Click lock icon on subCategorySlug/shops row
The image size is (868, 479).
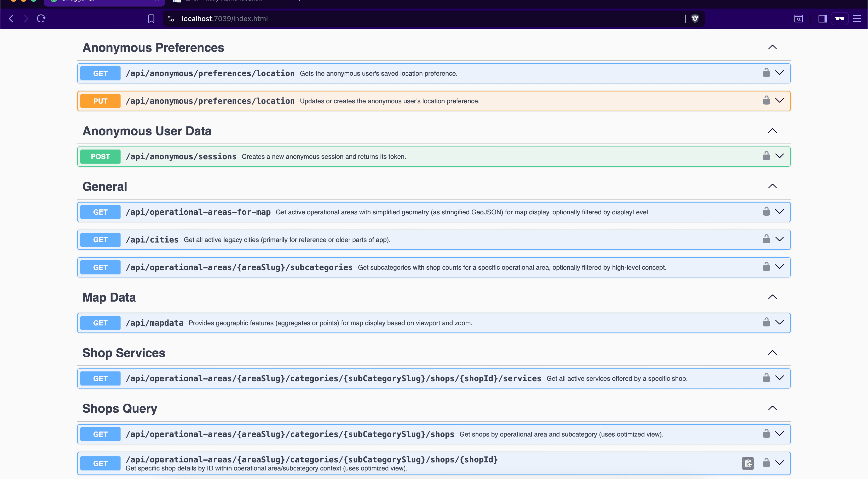(766, 434)
